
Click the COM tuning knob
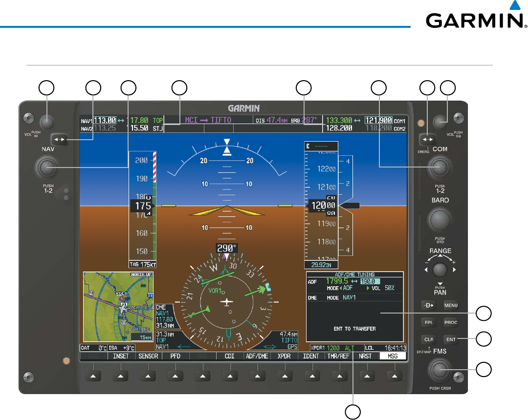tap(440, 167)
